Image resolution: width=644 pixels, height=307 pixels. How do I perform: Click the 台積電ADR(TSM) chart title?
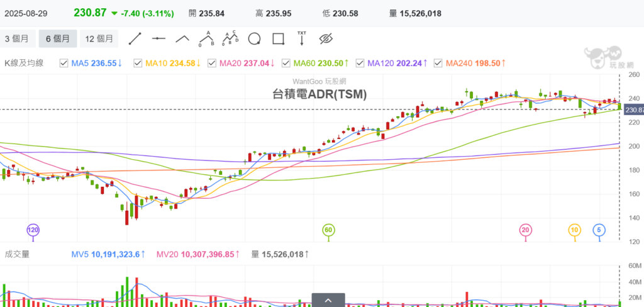click(320, 94)
